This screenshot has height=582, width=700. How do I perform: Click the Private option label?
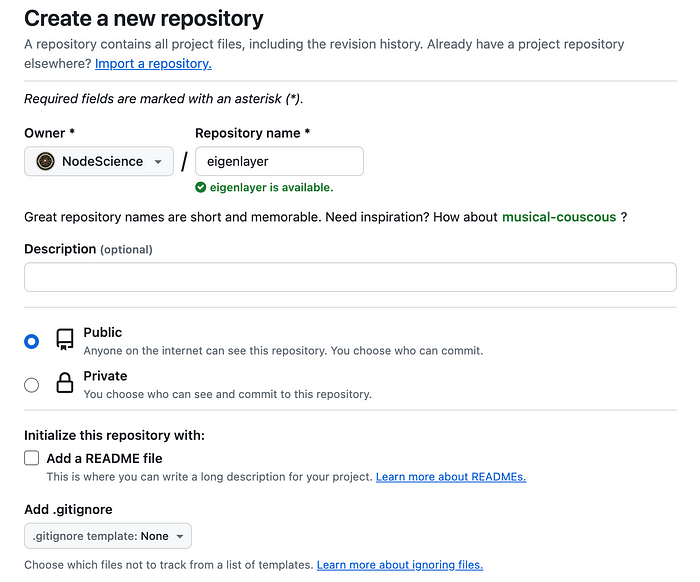pos(105,376)
